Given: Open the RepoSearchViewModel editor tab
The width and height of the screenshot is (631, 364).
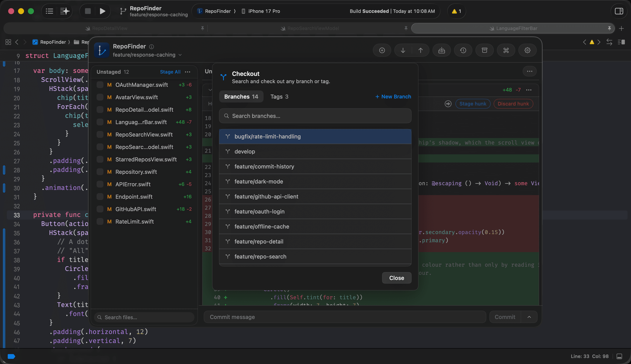Looking at the screenshot, I should [310, 29].
